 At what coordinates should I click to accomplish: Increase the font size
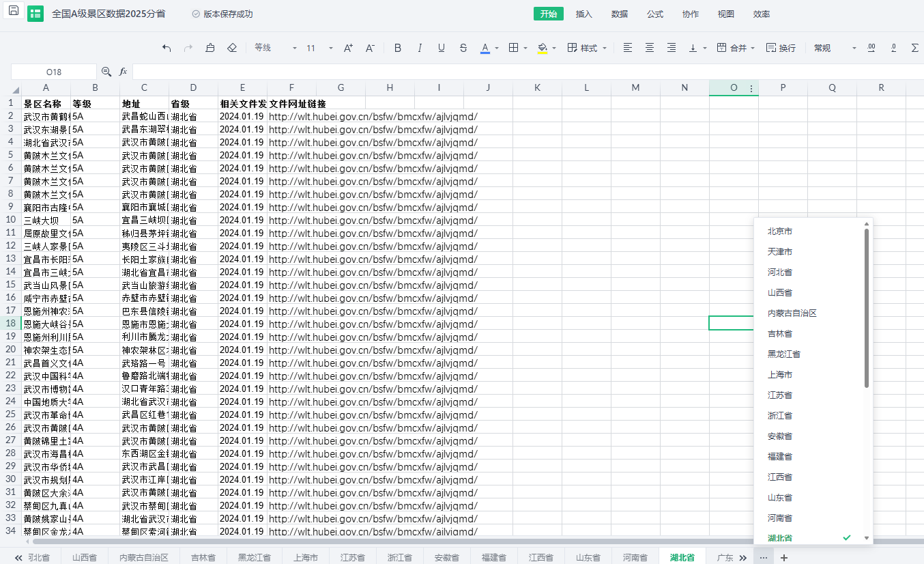coord(348,48)
